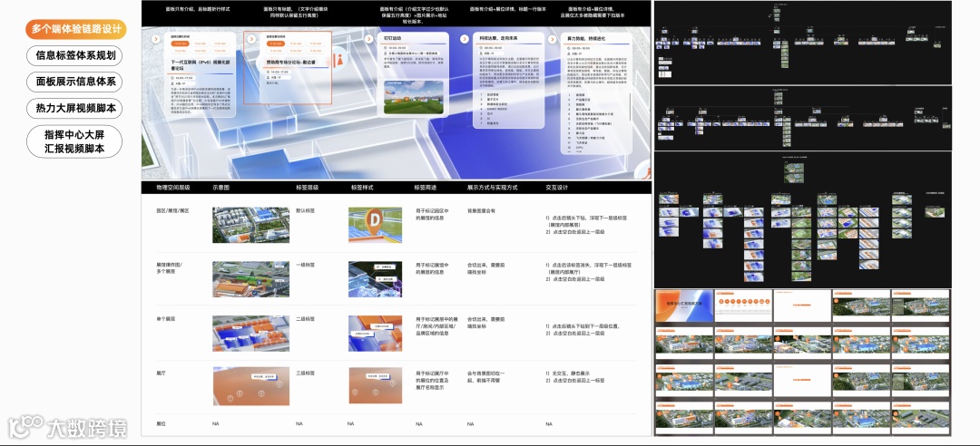Open the landscape image in 钉钉运动 panel
This screenshot has height=446, width=980.
click(414, 97)
